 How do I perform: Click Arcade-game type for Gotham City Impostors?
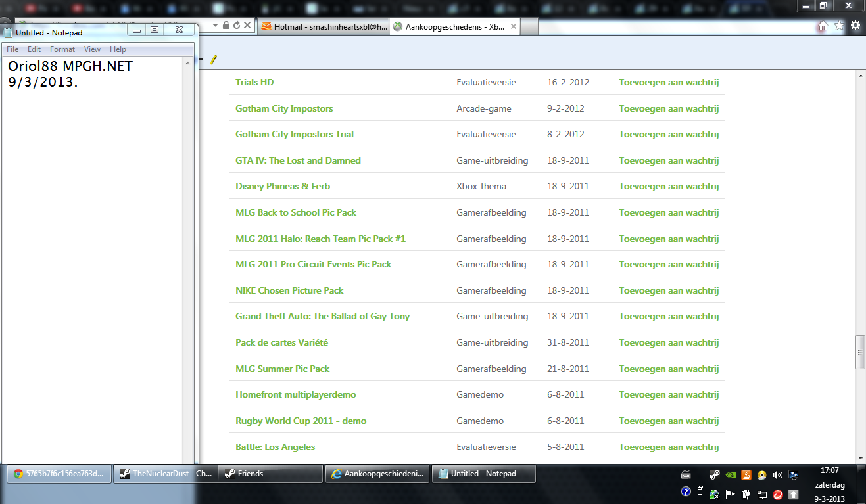point(484,108)
